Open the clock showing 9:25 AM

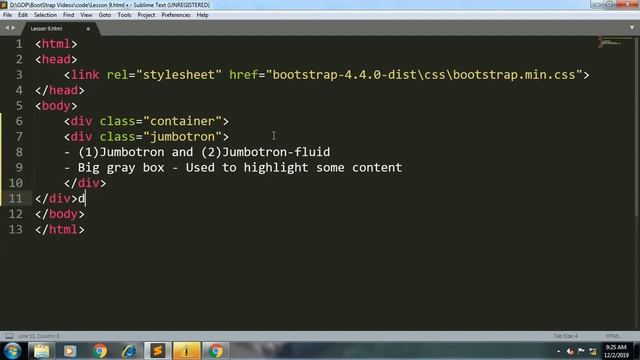click(x=616, y=351)
